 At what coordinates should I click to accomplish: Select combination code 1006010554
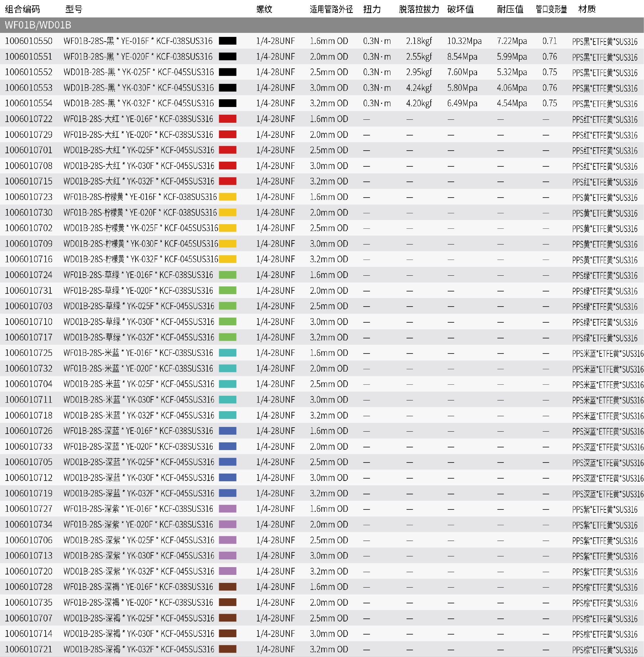click(29, 103)
